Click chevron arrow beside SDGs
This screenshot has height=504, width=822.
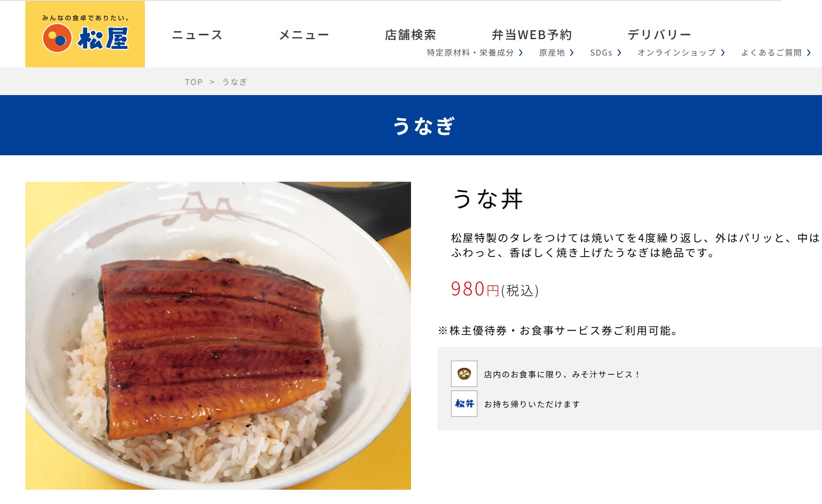[x=619, y=53]
